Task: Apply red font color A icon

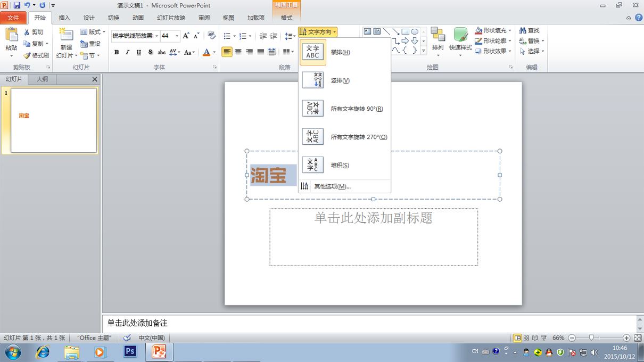Action: [x=207, y=52]
